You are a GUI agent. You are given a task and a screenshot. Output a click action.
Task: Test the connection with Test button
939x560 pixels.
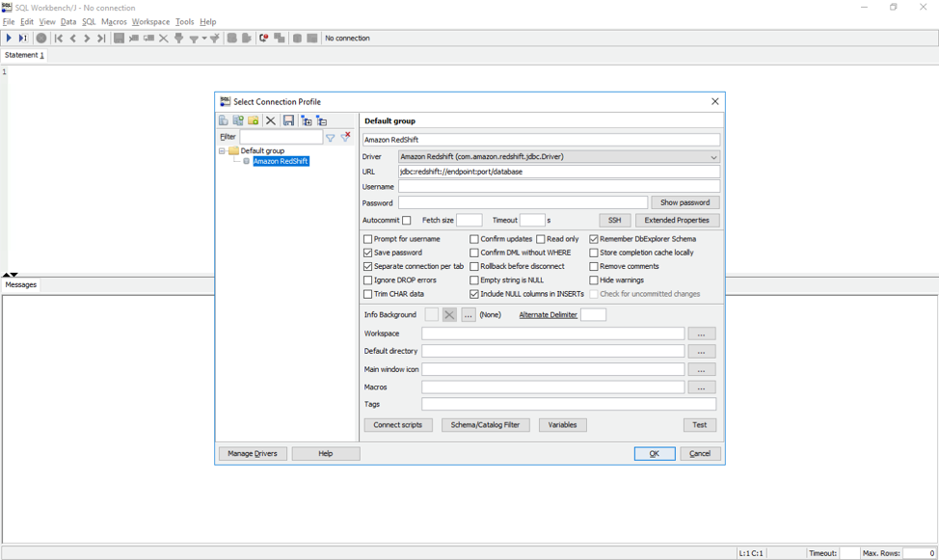click(700, 425)
